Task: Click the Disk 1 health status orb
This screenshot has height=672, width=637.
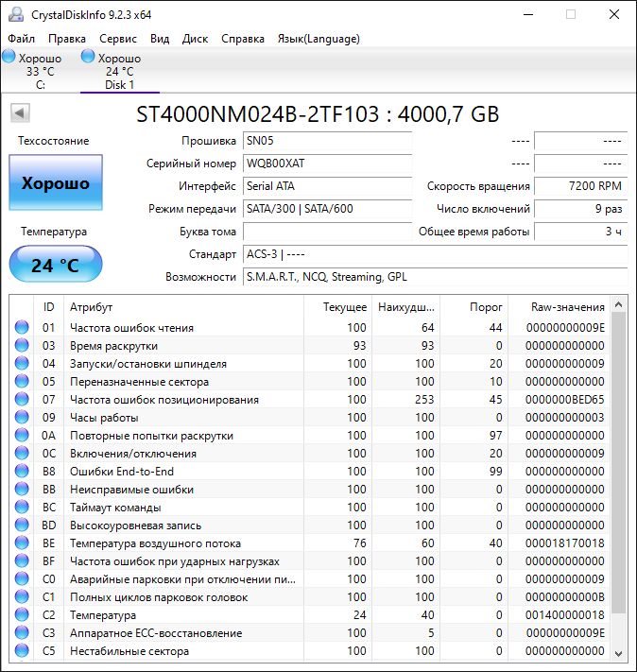Action: click(x=89, y=58)
